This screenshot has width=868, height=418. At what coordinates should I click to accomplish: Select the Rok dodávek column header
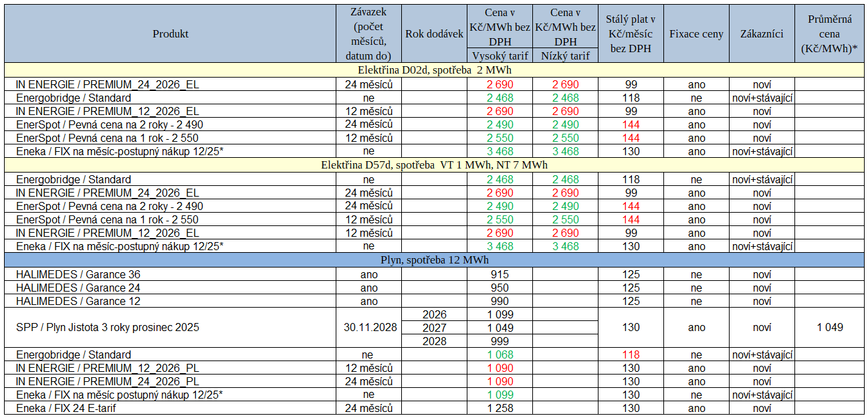pos(434,33)
